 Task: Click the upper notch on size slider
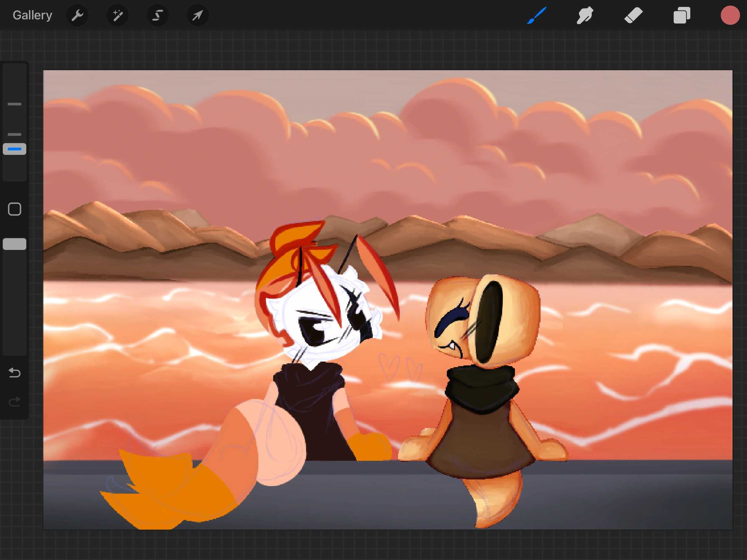tap(15, 104)
